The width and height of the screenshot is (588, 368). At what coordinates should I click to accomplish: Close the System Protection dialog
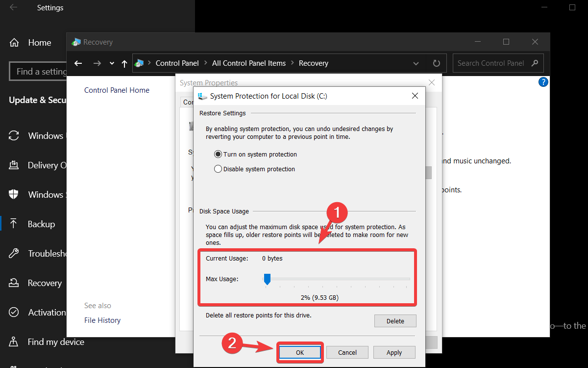point(415,96)
